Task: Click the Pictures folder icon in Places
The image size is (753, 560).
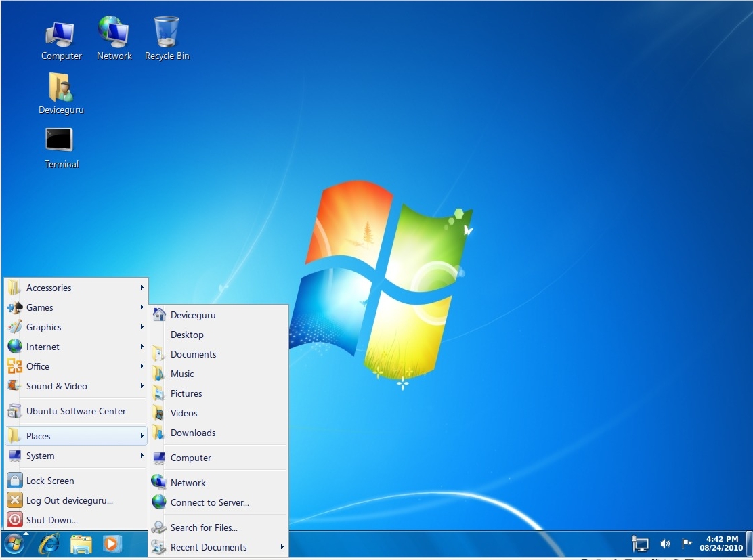Action: [158, 393]
